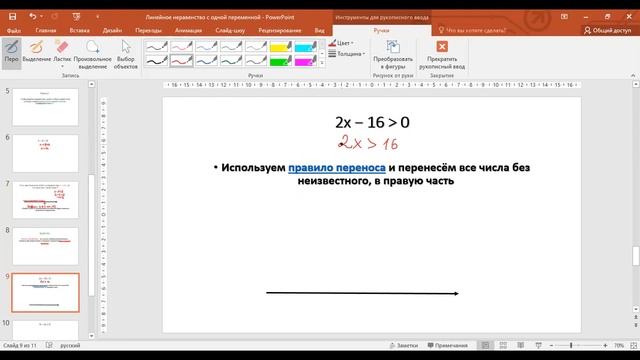
Task: Click Преобразовать в фигуры button
Action: [393, 54]
